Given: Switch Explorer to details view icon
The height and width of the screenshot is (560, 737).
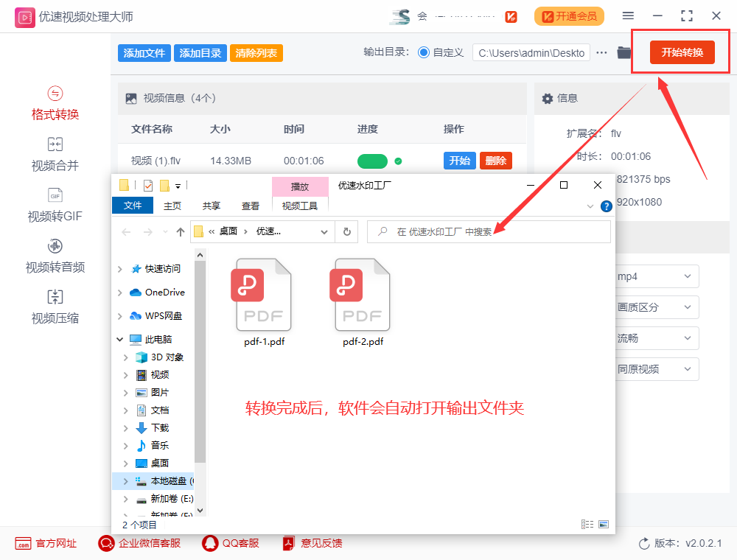Looking at the screenshot, I should (x=587, y=524).
